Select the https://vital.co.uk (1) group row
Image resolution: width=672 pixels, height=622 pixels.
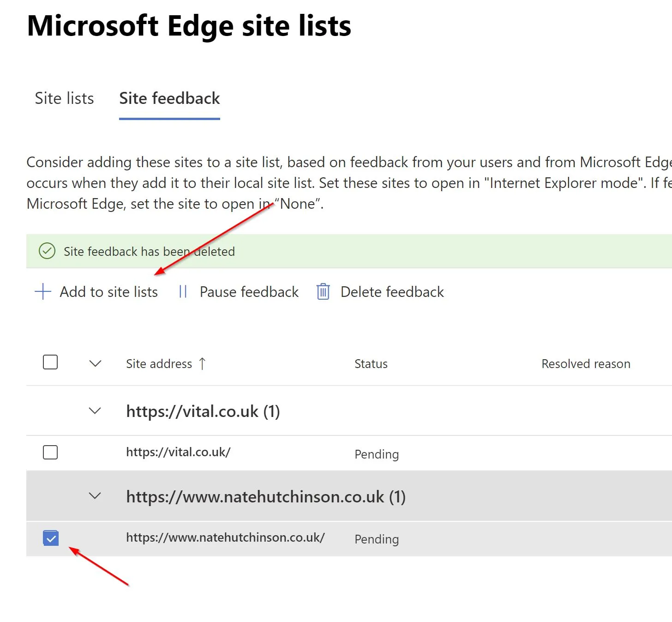click(349, 411)
